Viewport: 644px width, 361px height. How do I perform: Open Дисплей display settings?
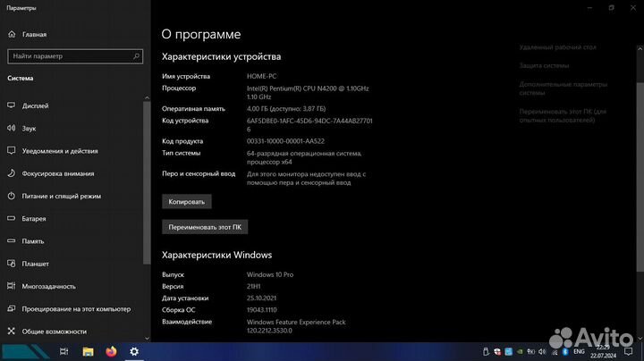(28, 105)
